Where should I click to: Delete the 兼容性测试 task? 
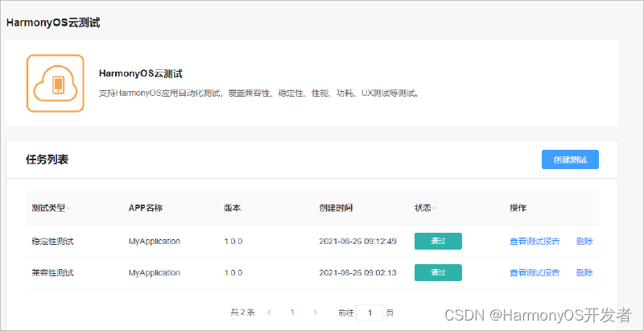pos(584,273)
